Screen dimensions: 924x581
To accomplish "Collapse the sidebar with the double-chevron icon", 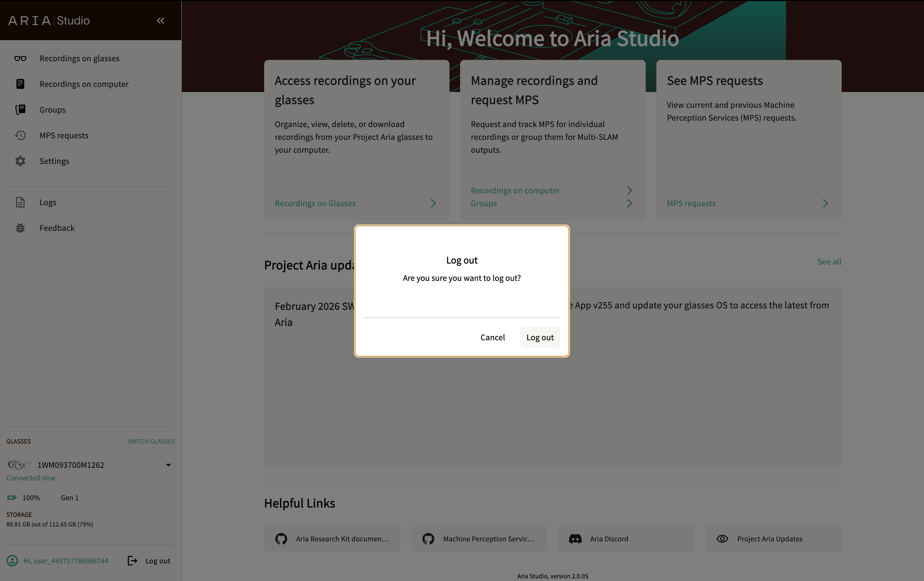I will tap(160, 21).
